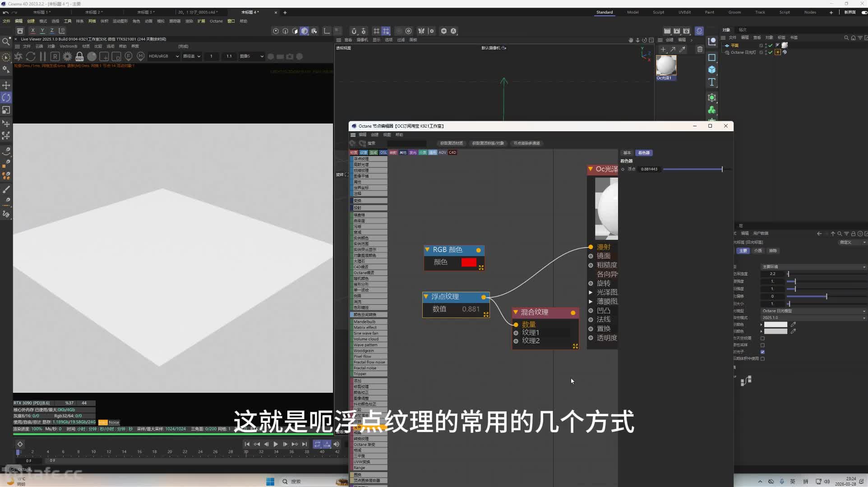Collapse the 浮点纹理 node with its triangle

point(426,296)
